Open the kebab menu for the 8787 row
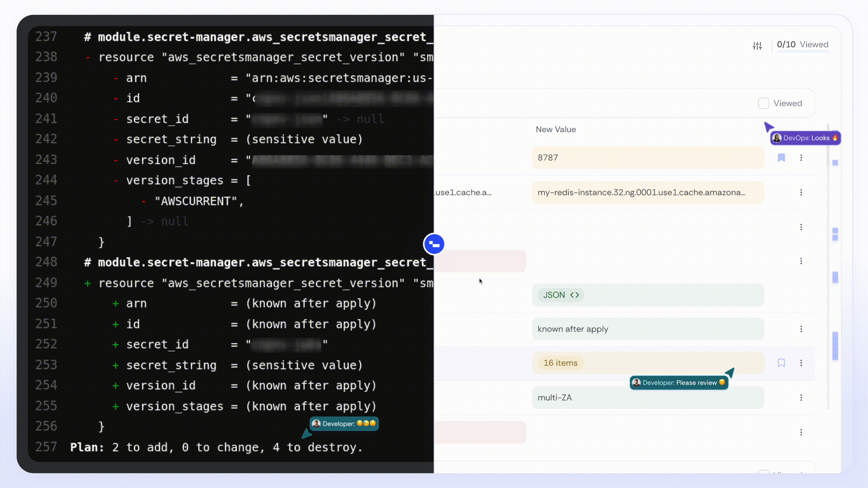The image size is (868, 488). click(801, 158)
